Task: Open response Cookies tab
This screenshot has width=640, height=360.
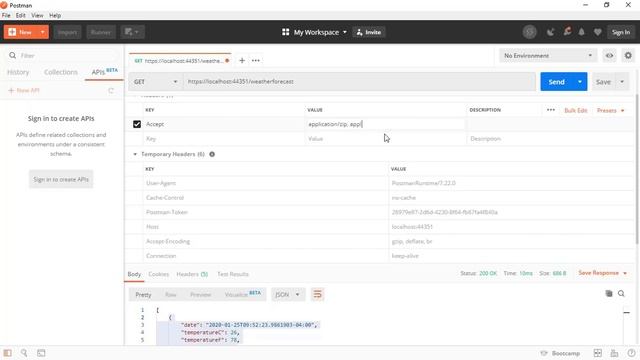Action: pyautogui.click(x=159, y=274)
